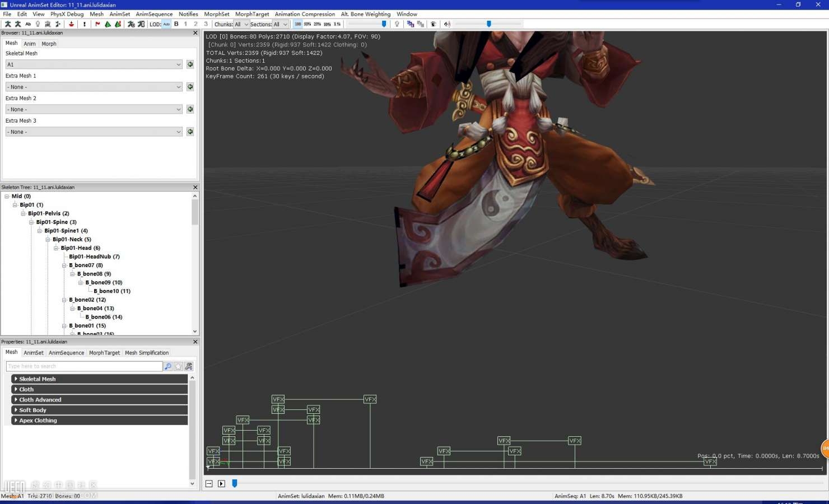Enable LOD Auto mode
The image size is (829, 504).
(167, 24)
